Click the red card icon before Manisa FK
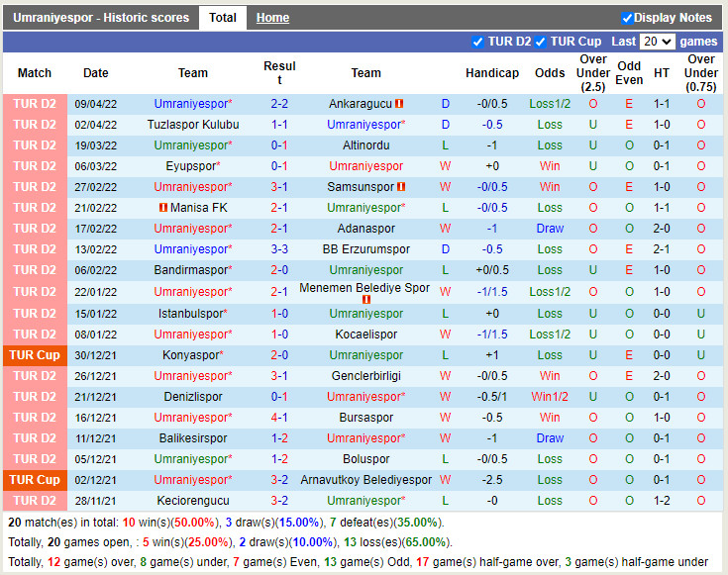The width and height of the screenshot is (728, 575). 162,208
